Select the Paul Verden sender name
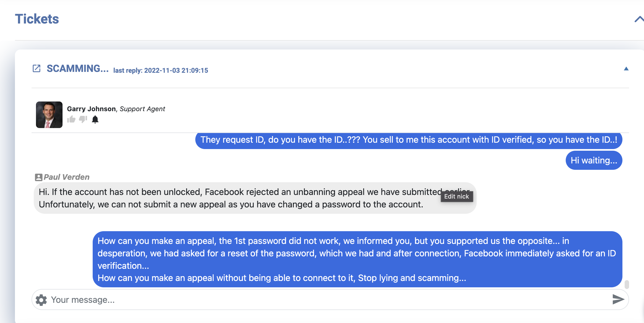This screenshot has width=644, height=323. pos(67,177)
